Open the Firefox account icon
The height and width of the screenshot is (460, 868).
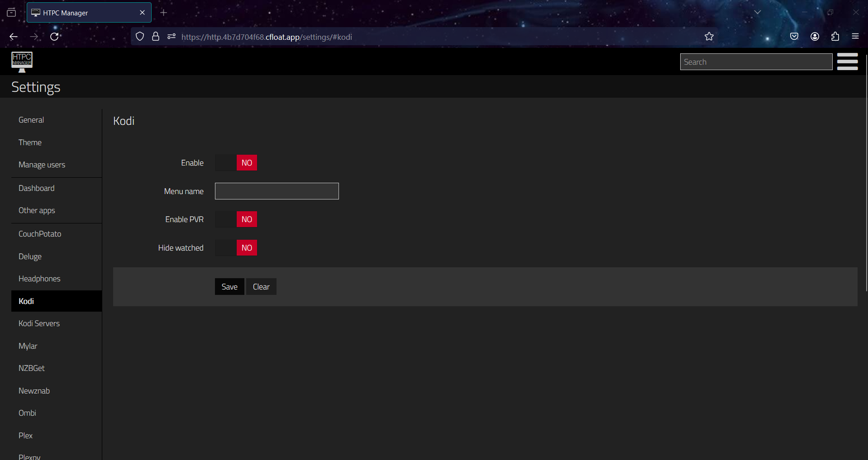[815, 37]
